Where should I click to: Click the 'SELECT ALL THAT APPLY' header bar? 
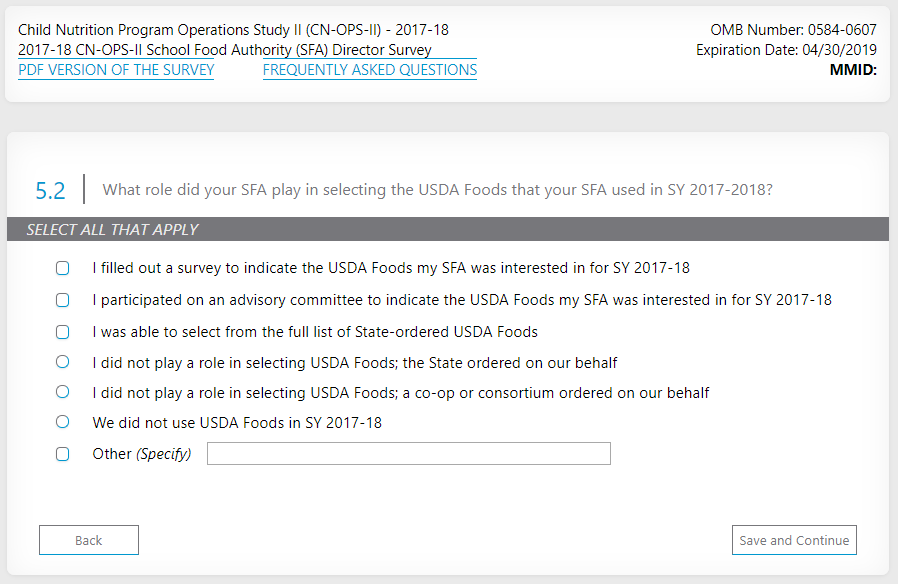[447, 230]
